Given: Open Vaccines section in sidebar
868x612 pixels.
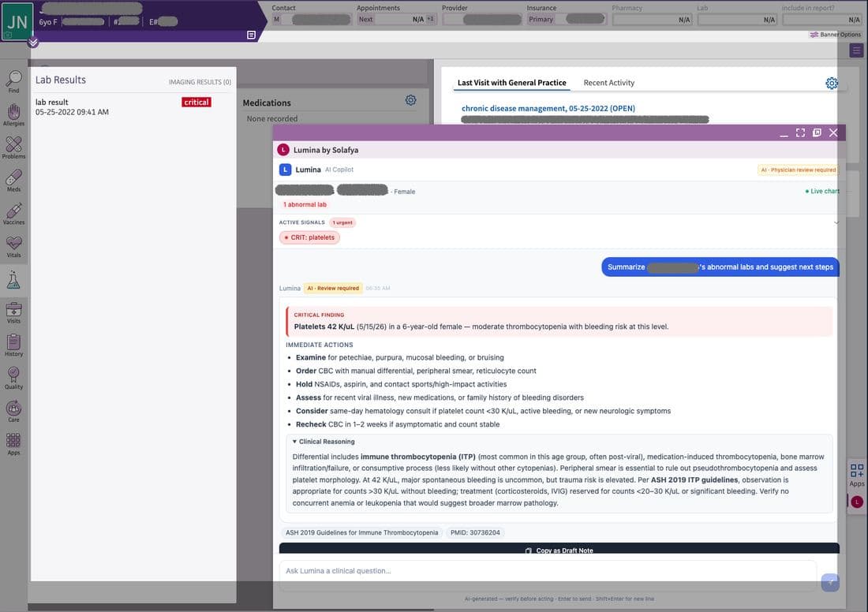Looking at the screenshot, I should point(13,214).
